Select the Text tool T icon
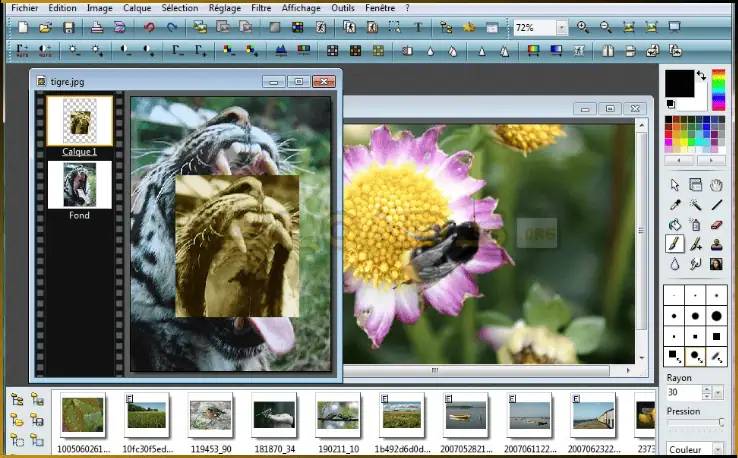The image size is (738, 458). pyautogui.click(x=417, y=27)
